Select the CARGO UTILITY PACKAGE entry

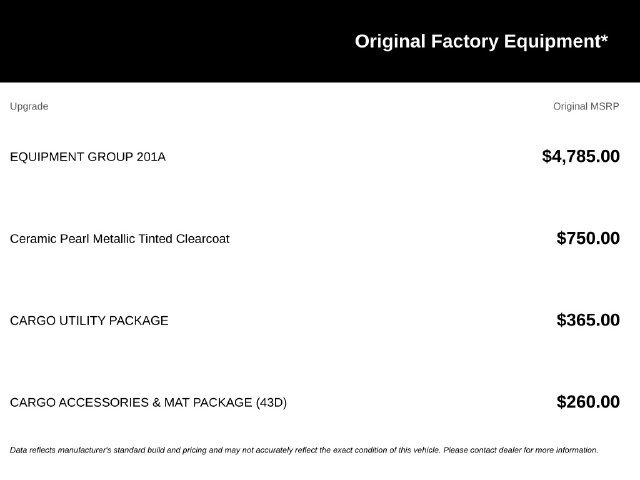point(89,320)
